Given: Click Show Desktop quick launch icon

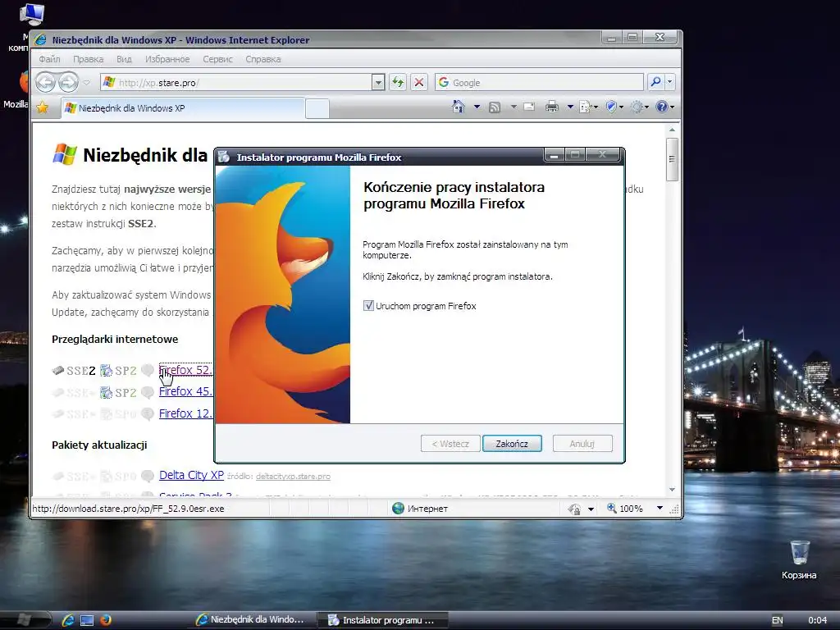Looking at the screenshot, I should pos(87,620).
